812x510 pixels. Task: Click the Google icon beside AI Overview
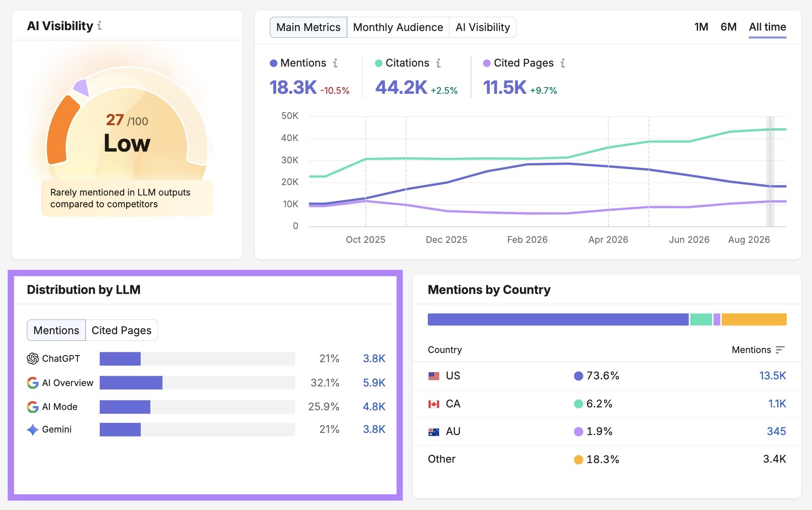point(33,383)
